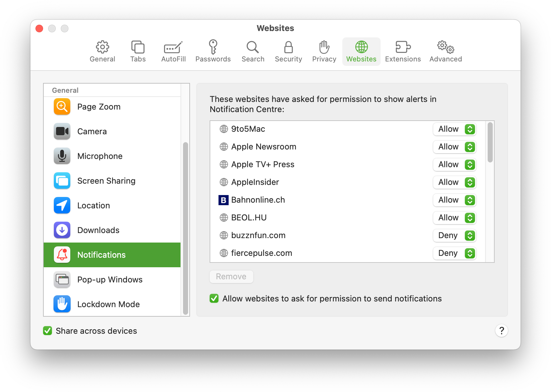Open the Extensions puzzle icon
This screenshot has height=392, width=551.
pos(403,47)
